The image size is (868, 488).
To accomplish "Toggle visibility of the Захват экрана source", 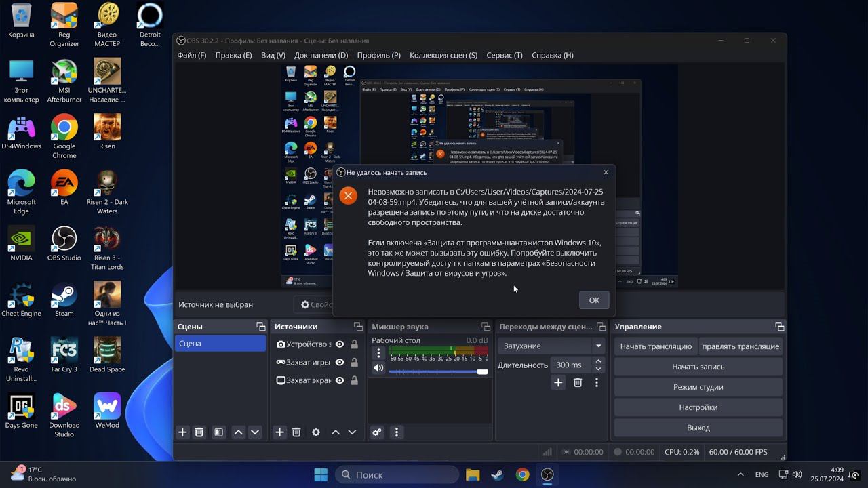I will pyautogui.click(x=340, y=381).
